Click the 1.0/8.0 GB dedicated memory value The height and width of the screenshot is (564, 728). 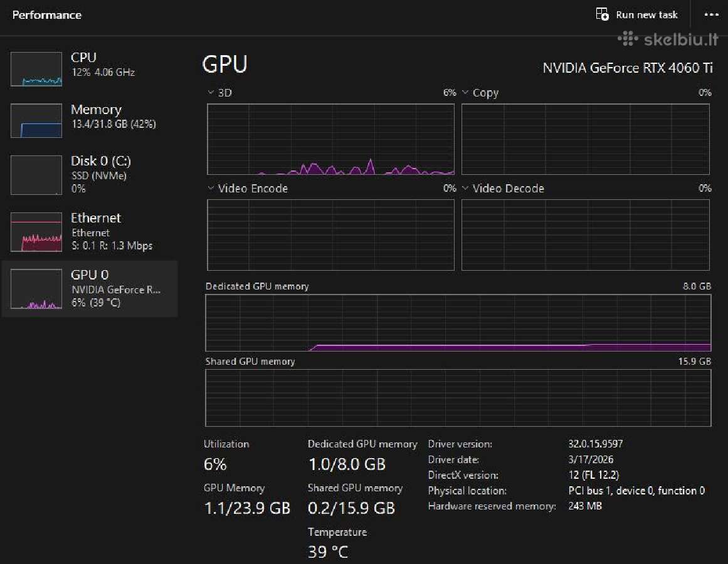pyautogui.click(x=347, y=464)
